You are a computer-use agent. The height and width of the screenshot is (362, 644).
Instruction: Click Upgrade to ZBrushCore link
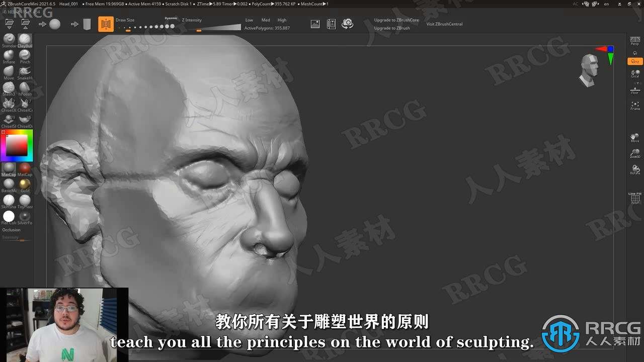pos(396,20)
